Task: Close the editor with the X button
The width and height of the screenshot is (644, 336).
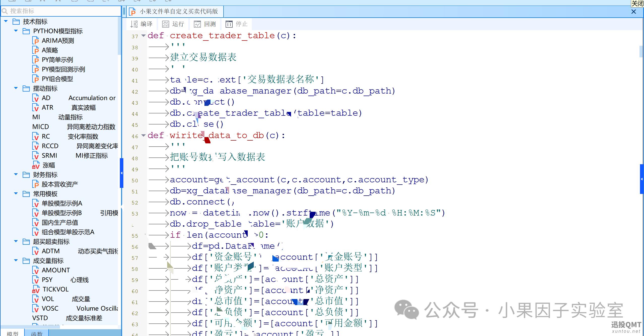Action: (633, 12)
